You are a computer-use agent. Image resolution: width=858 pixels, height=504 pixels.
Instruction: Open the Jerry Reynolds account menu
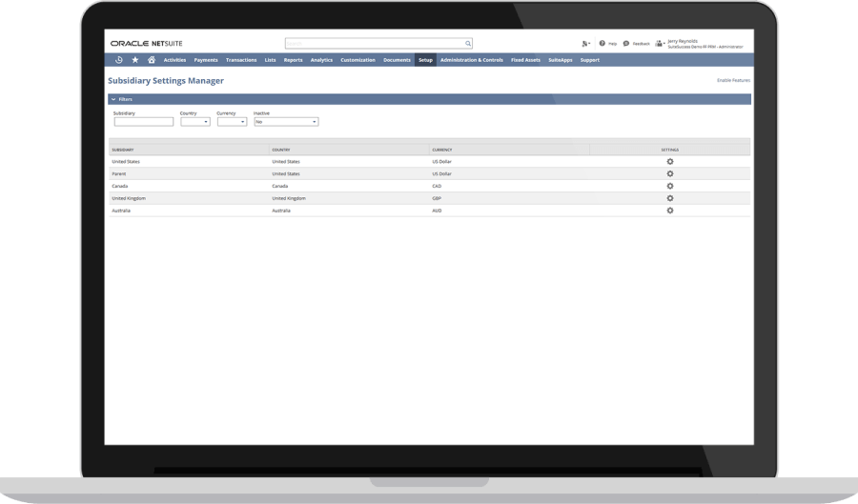705,44
